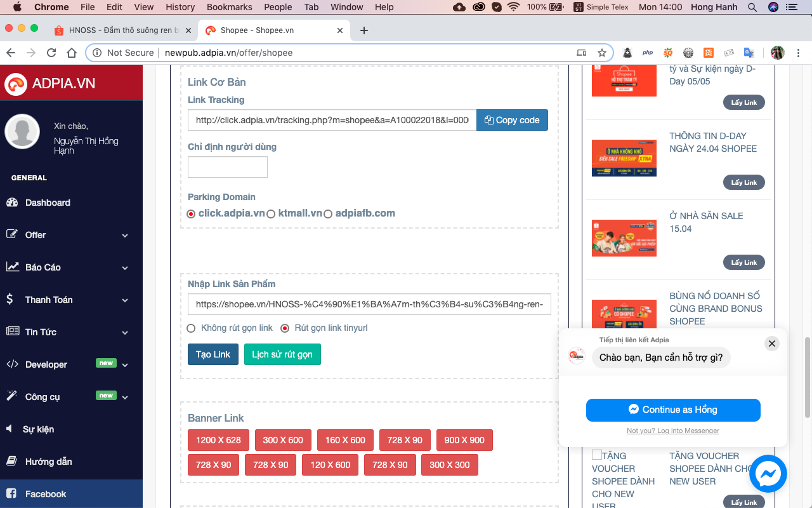Select the 300 X 300 banner
The image size is (812, 508).
tap(450, 465)
